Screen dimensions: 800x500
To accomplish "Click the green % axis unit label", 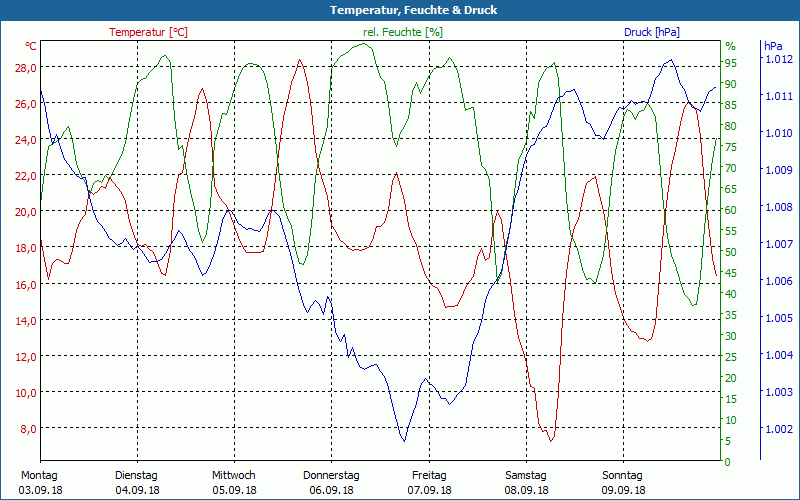I will (x=730, y=46).
